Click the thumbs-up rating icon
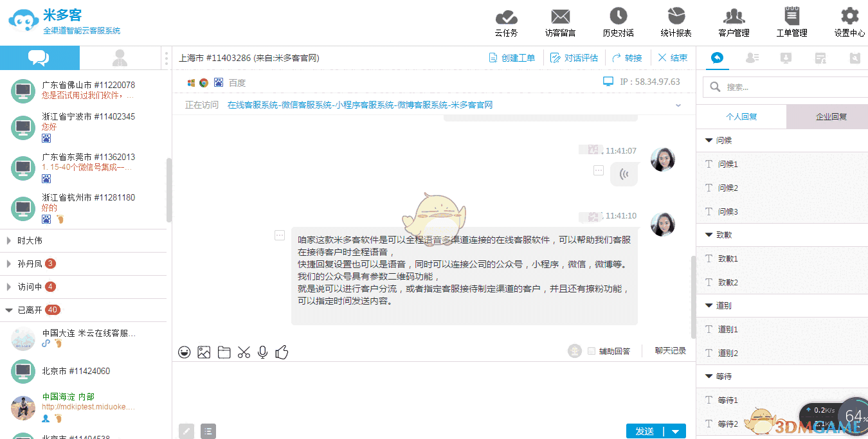868x439 pixels. click(x=282, y=352)
